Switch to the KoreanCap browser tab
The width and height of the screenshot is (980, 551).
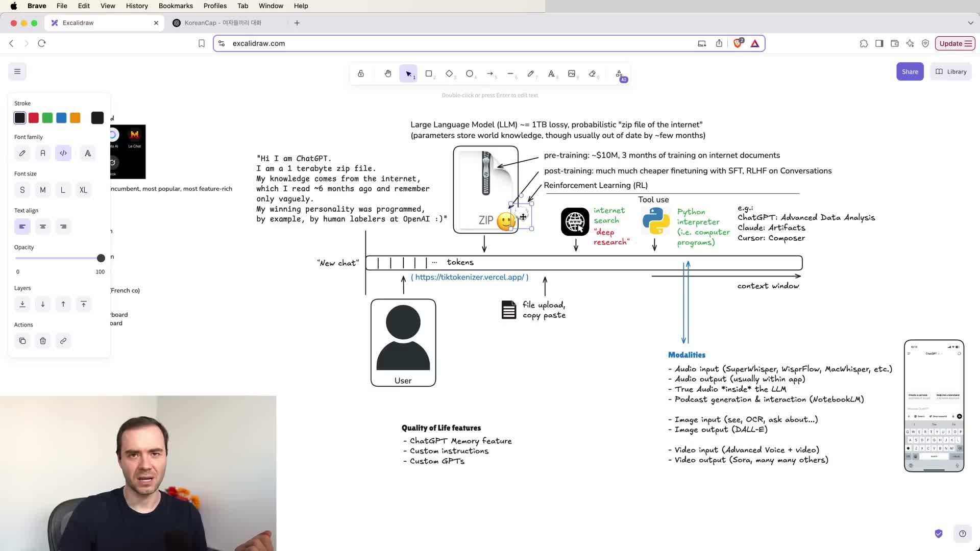point(223,22)
